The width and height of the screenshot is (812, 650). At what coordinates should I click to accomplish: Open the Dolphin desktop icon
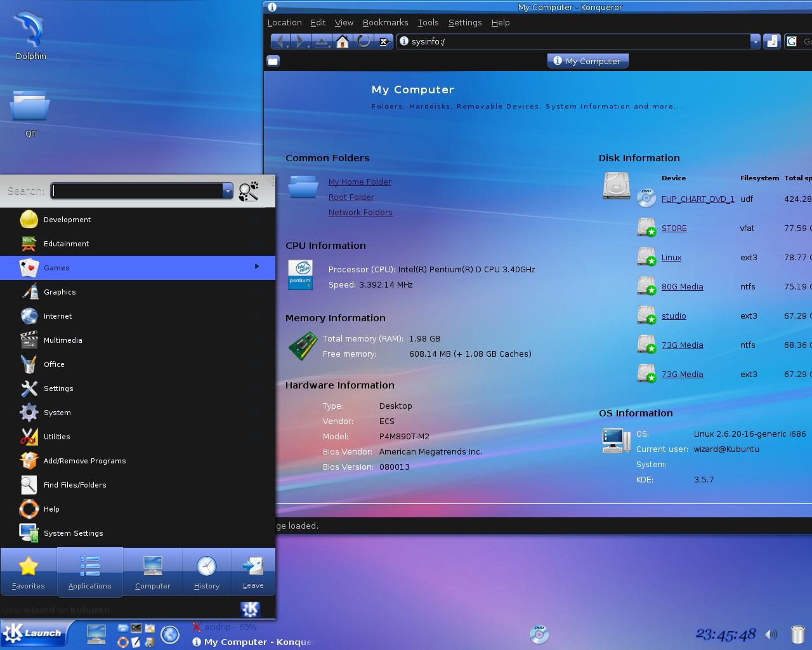[30, 36]
